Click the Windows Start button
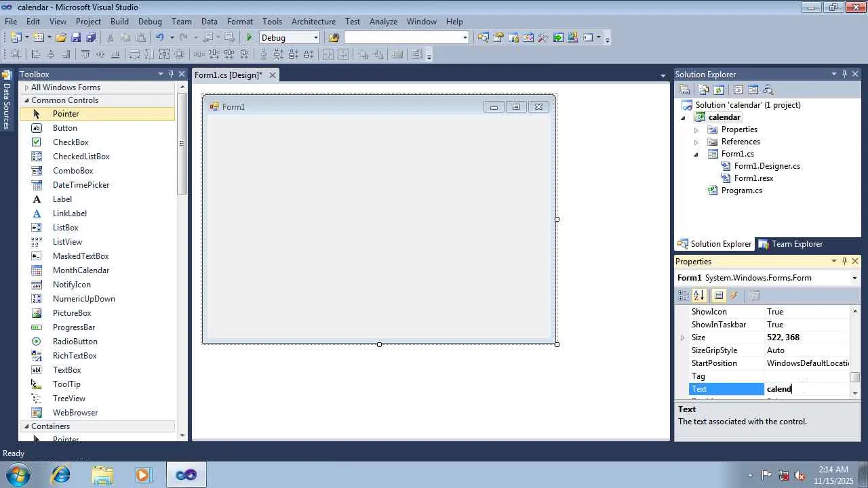Screen dimensions: 868x488 click(18, 474)
